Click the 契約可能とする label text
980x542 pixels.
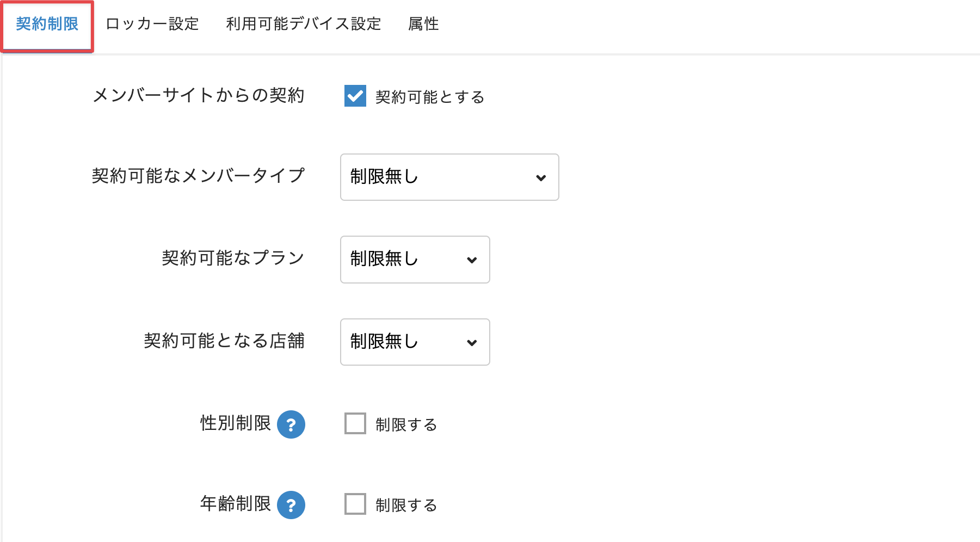(x=430, y=97)
